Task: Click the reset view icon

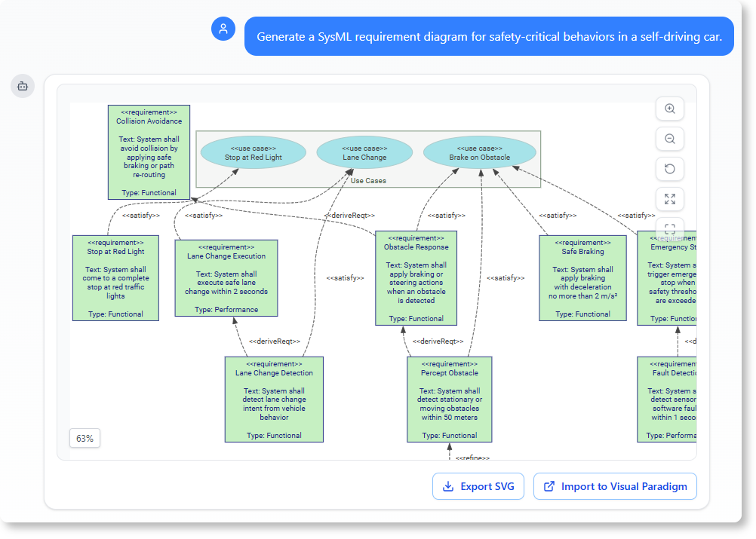Action: click(x=669, y=169)
